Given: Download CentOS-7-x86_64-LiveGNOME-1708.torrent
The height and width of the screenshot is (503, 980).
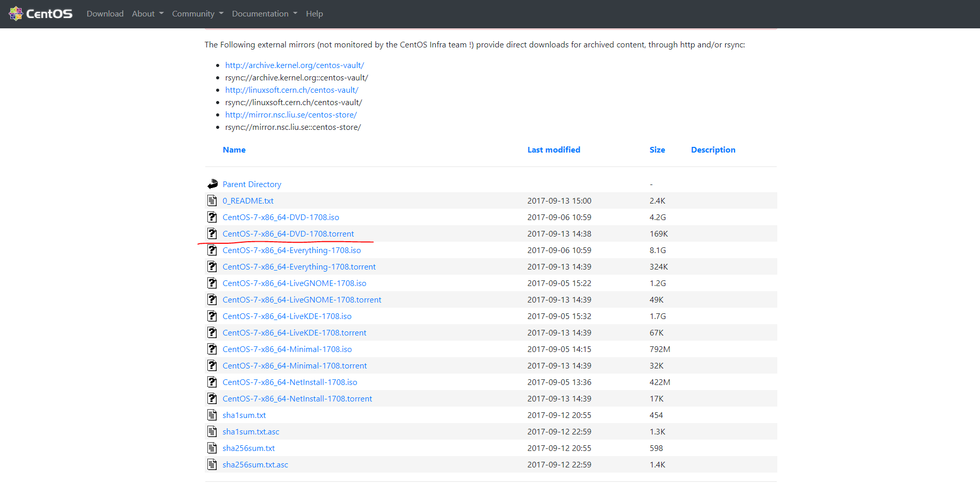Looking at the screenshot, I should (302, 299).
